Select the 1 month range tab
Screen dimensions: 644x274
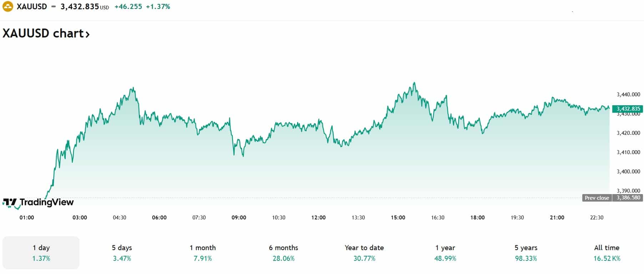coord(202,253)
